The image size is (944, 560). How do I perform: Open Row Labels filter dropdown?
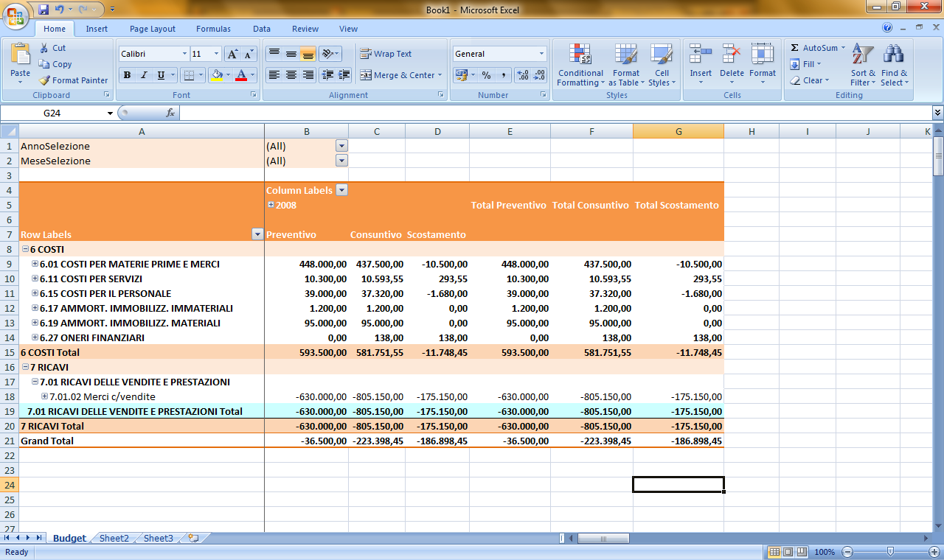pos(257,234)
